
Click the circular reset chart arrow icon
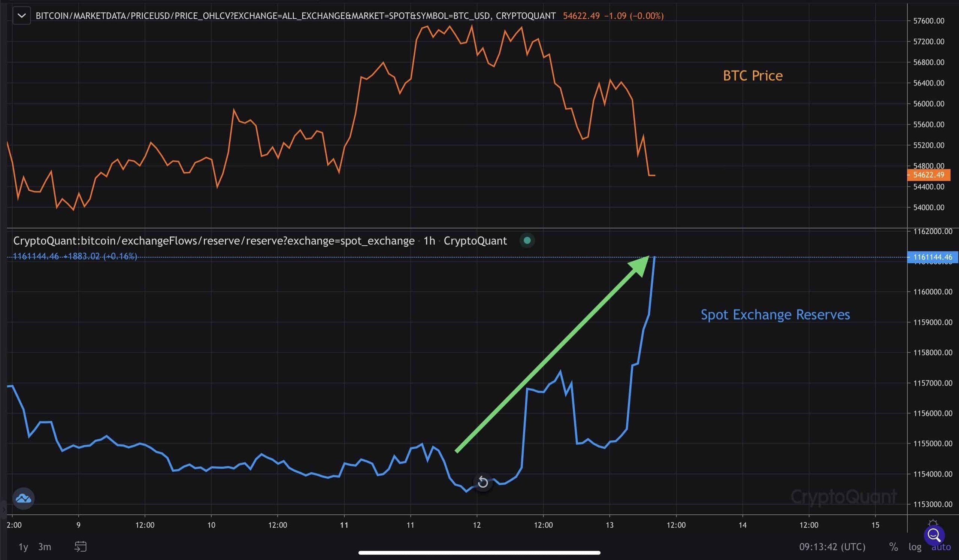[482, 482]
